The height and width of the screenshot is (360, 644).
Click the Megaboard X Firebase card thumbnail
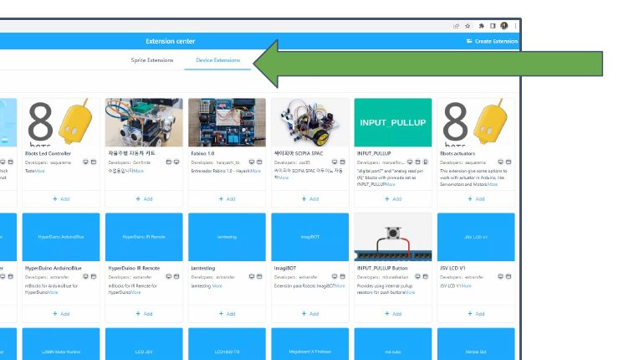pos(309,344)
